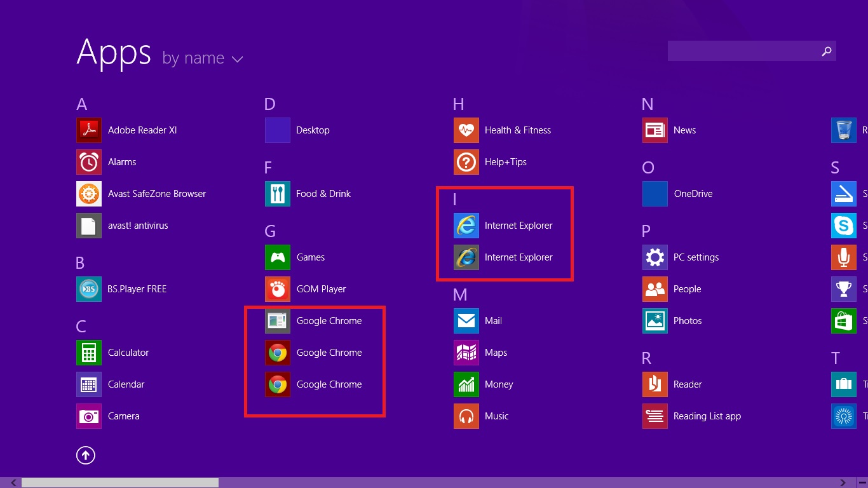
Task: Click the letter N group header
Action: point(648,104)
